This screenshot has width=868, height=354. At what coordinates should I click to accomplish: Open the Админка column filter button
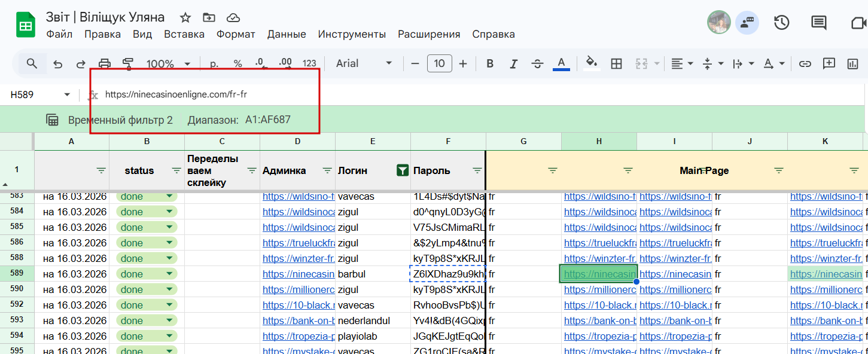(327, 170)
